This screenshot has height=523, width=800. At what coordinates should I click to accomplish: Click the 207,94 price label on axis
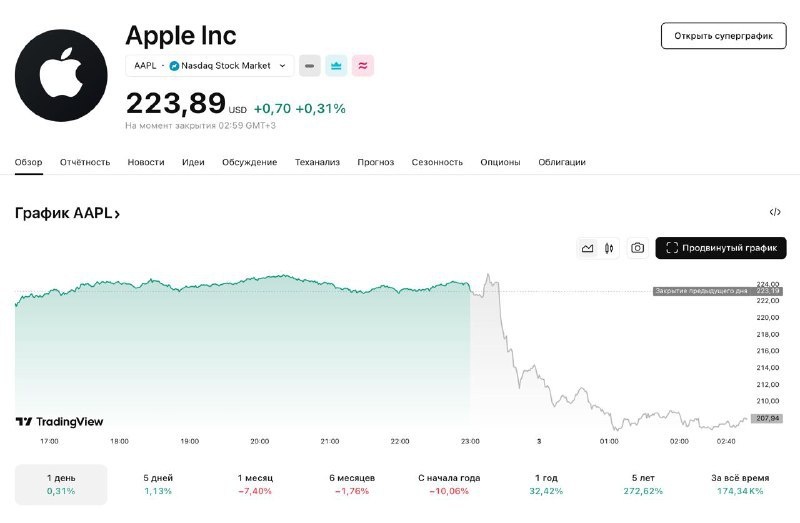[768, 418]
